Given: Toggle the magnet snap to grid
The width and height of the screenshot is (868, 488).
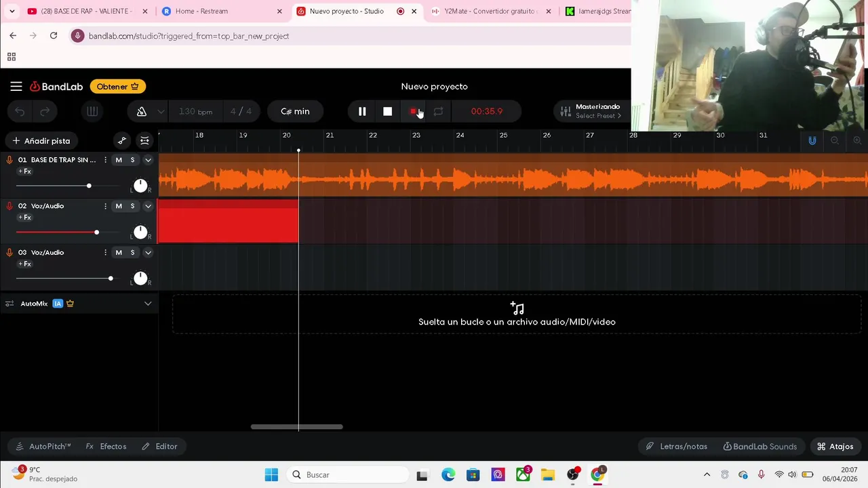Looking at the screenshot, I should 812,141.
